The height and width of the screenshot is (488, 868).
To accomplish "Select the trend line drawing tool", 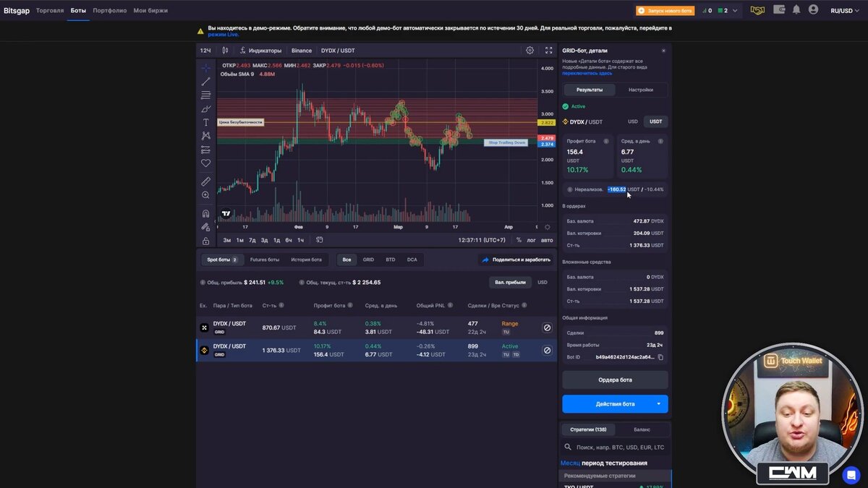I will (206, 82).
